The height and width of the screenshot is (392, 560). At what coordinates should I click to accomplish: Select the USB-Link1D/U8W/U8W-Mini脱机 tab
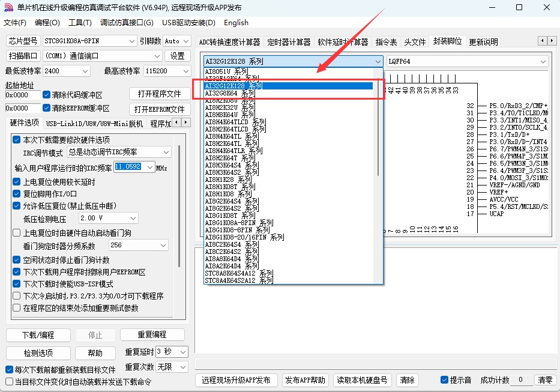(94, 124)
